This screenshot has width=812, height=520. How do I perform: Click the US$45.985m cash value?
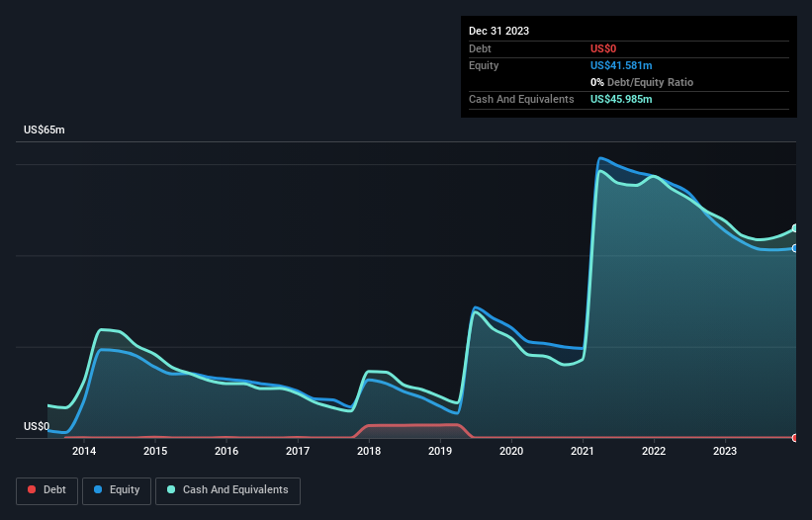[621, 99]
